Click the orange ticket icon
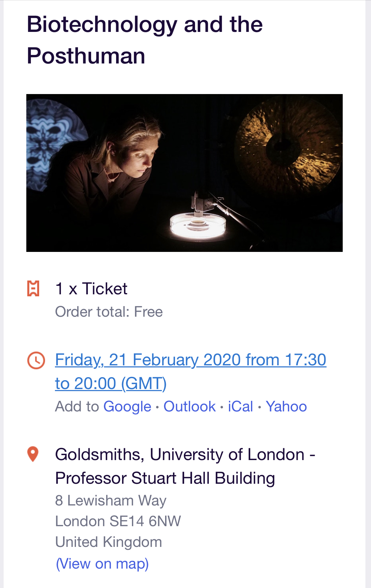371x588 pixels. (33, 288)
